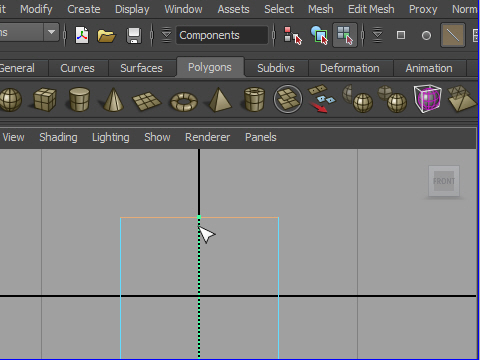This screenshot has width=480, height=360.
Task: Open the Create menu
Action: (x=84, y=9)
